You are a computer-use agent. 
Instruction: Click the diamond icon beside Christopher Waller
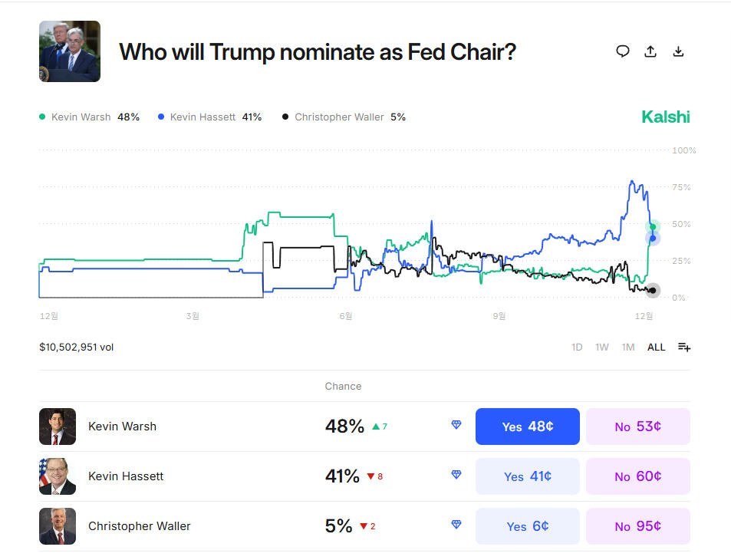pos(456,525)
